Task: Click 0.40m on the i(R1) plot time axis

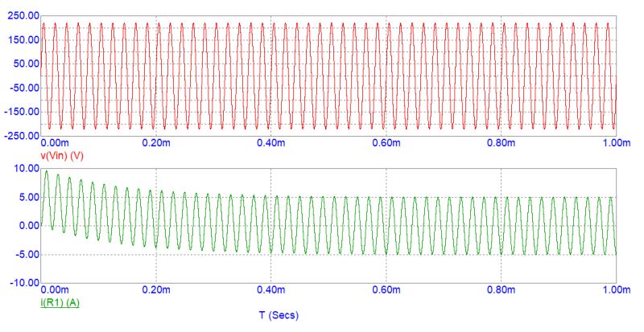Action: click(271, 289)
